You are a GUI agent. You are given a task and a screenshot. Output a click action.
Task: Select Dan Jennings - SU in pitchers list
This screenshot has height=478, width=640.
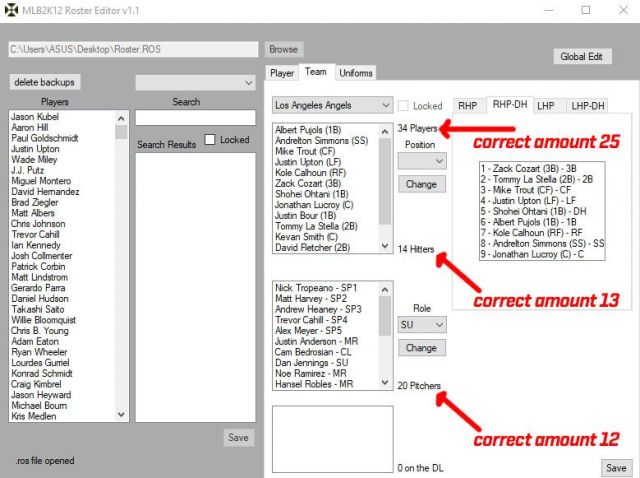click(x=326, y=362)
